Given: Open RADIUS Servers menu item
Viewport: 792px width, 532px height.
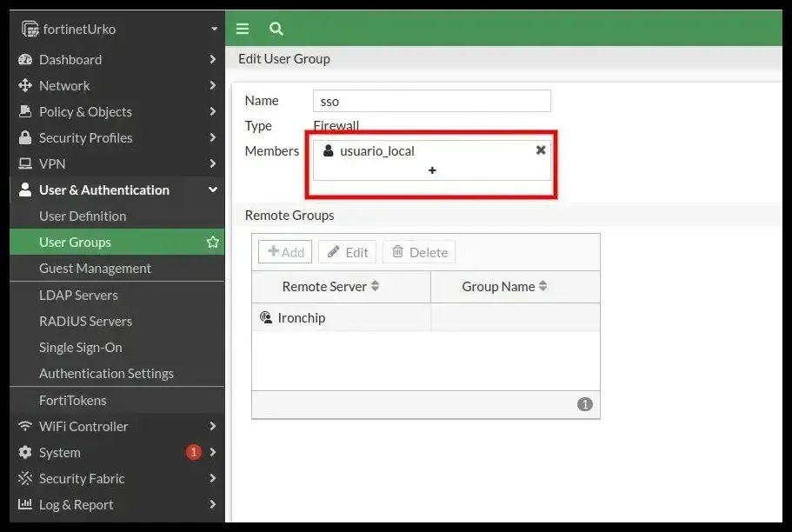Looking at the screenshot, I should pos(116,322).
